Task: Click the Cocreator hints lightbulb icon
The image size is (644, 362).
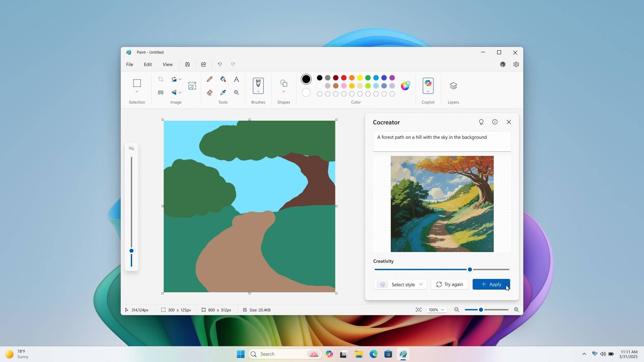Action: point(481,122)
